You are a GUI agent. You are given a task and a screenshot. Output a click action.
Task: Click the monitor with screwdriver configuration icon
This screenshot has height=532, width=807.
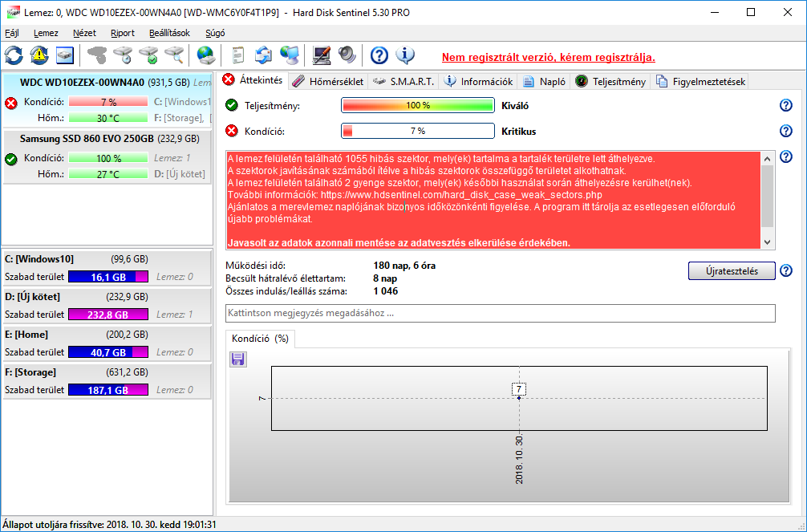pos(321,55)
